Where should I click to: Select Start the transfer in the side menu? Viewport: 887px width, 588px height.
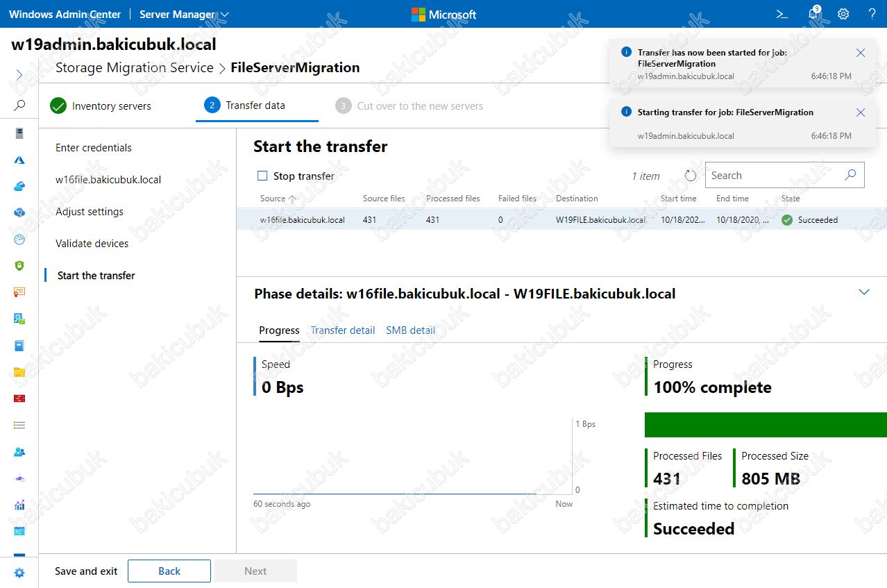coord(96,276)
